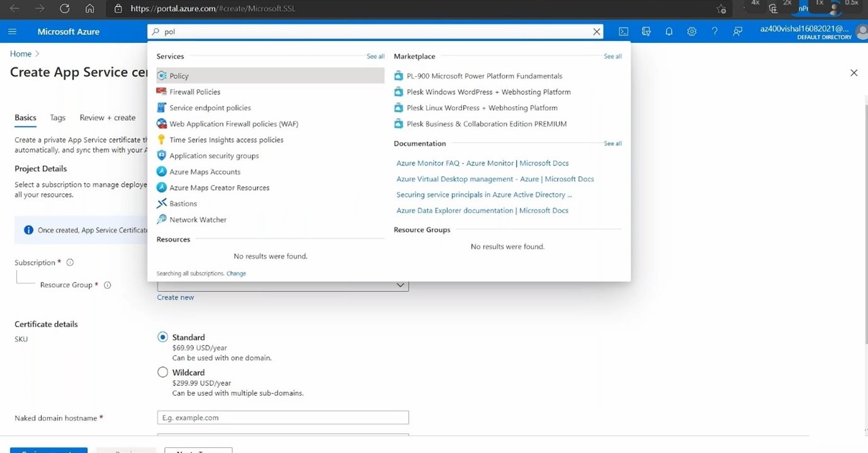This screenshot has height=453, width=868.
Task: Click the help question mark icon
Action: 714,31
